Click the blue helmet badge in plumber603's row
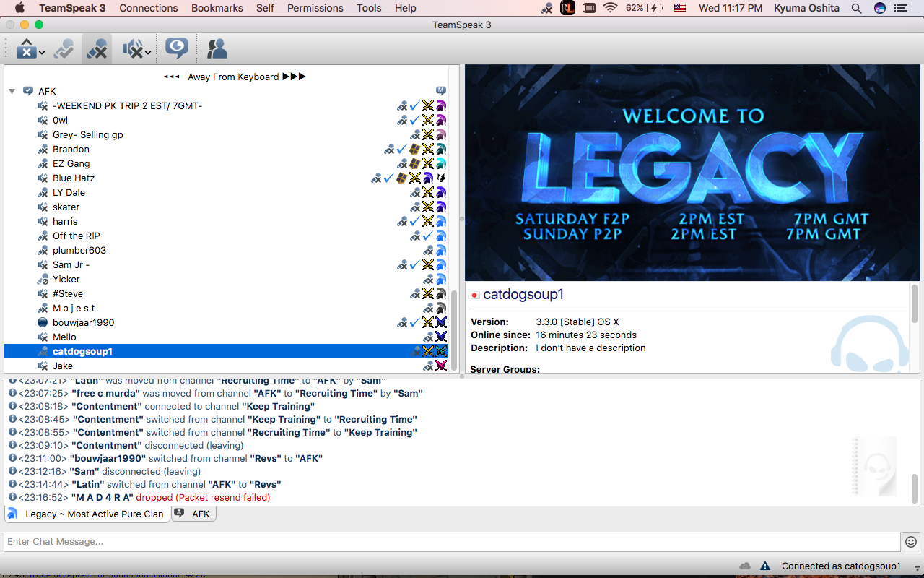 [x=441, y=250]
